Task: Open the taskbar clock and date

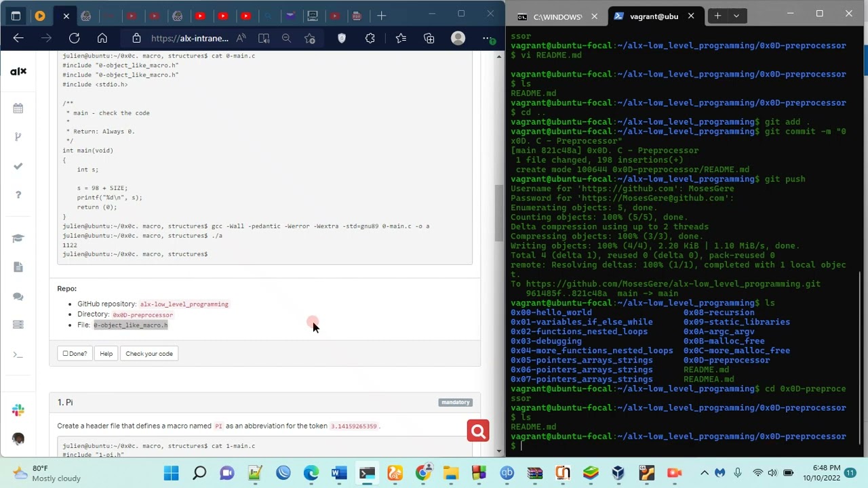Action: click(x=822, y=472)
